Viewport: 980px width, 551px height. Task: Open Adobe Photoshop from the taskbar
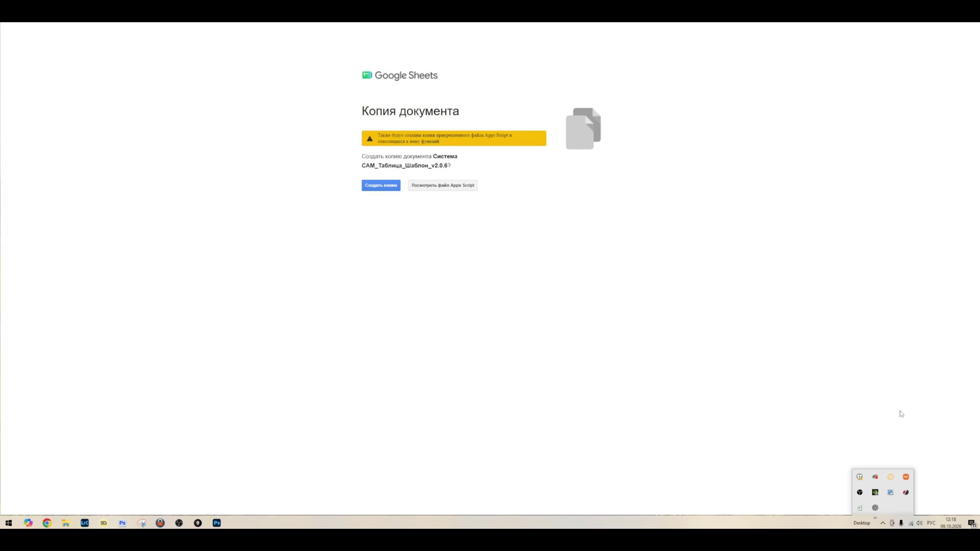tap(217, 523)
